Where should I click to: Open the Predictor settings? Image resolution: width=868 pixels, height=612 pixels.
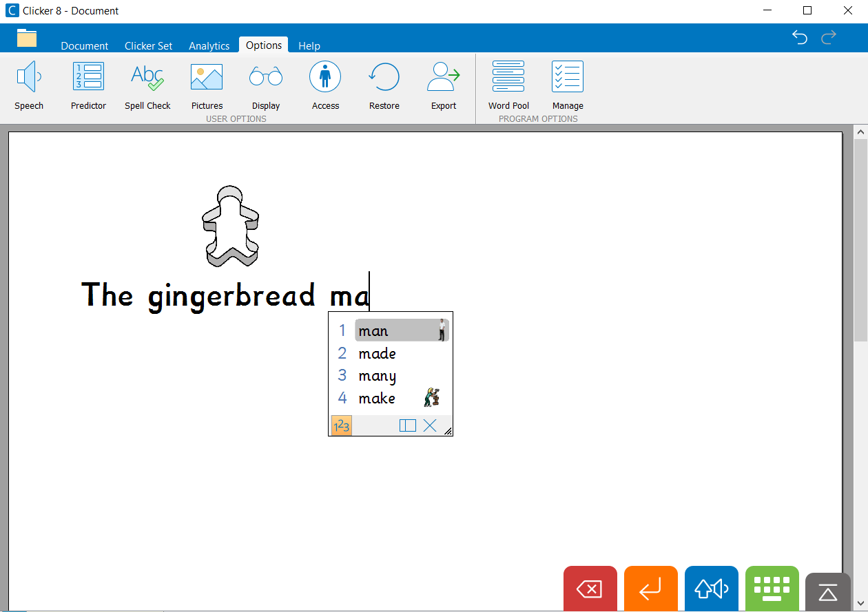[x=88, y=85]
